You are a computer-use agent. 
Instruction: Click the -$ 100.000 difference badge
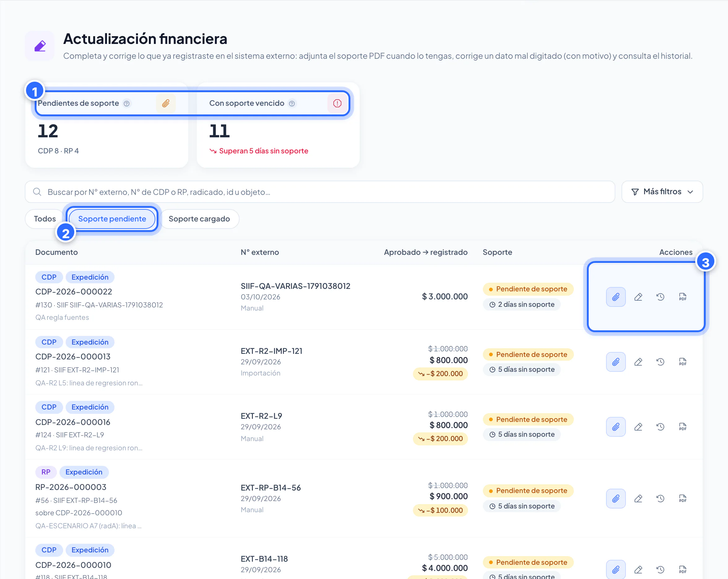point(440,510)
